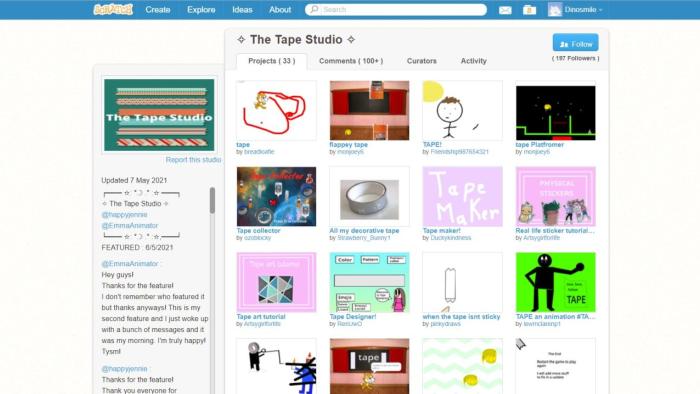Click the 'tape Platfromer' title link
The height and width of the screenshot is (394, 700).
pyautogui.click(x=539, y=145)
